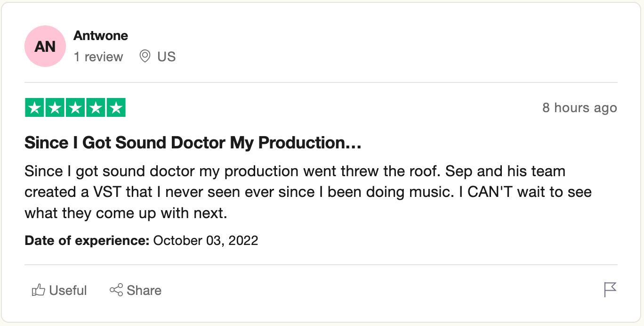Image resolution: width=644 pixels, height=326 pixels.
Task: Click the first green rating star
Action: [34, 108]
